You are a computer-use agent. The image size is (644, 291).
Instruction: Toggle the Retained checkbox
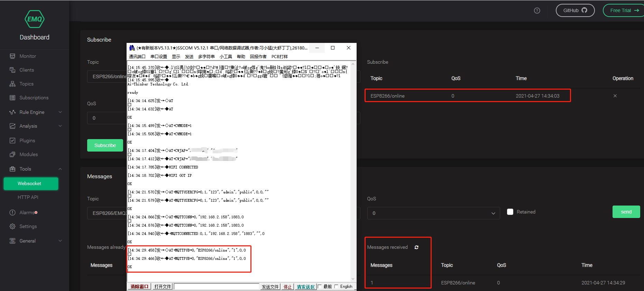pos(510,212)
